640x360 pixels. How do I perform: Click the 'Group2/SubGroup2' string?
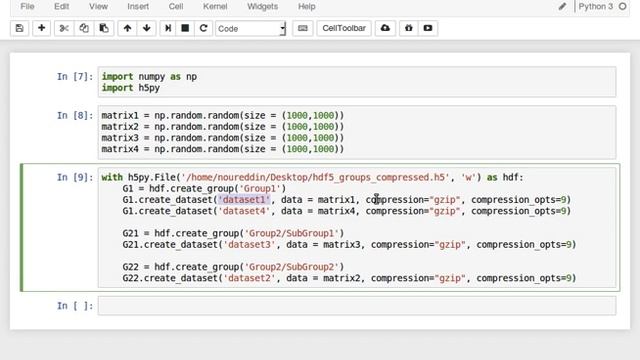tap(291, 267)
